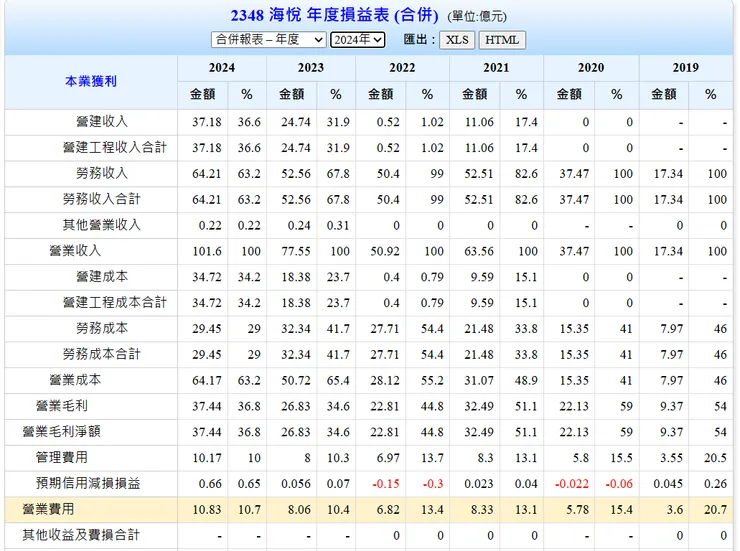Click the 其他收益及費損合計 row label
The height and width of the screenshot is (551, 740).
pyautogui.click(x=81, y=535)
